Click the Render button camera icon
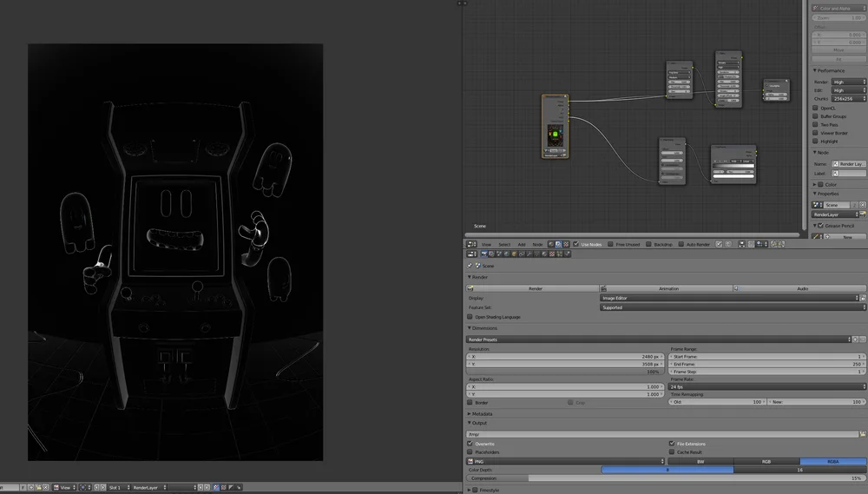Viewport: 868px width, 494px height. pyautogui.click(x=470, y=288)
